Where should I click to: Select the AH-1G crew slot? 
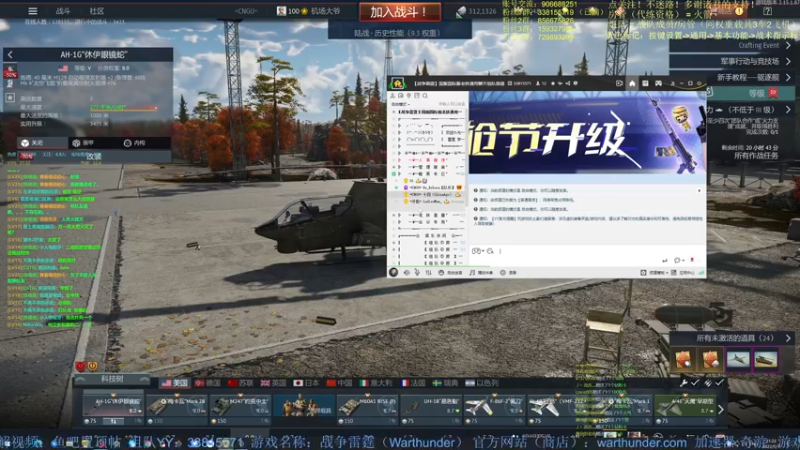(x=113, y=409)
